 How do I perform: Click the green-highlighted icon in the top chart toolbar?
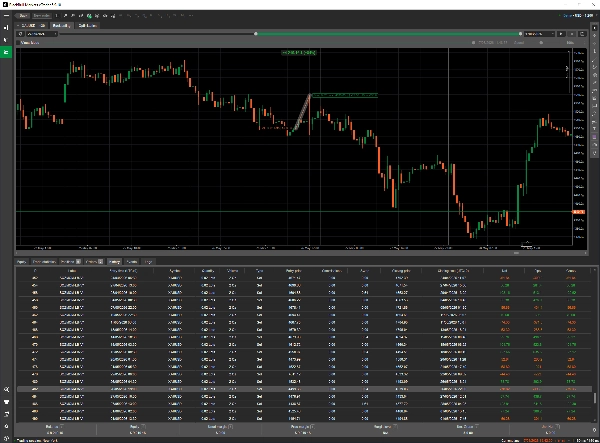point(89,16)
